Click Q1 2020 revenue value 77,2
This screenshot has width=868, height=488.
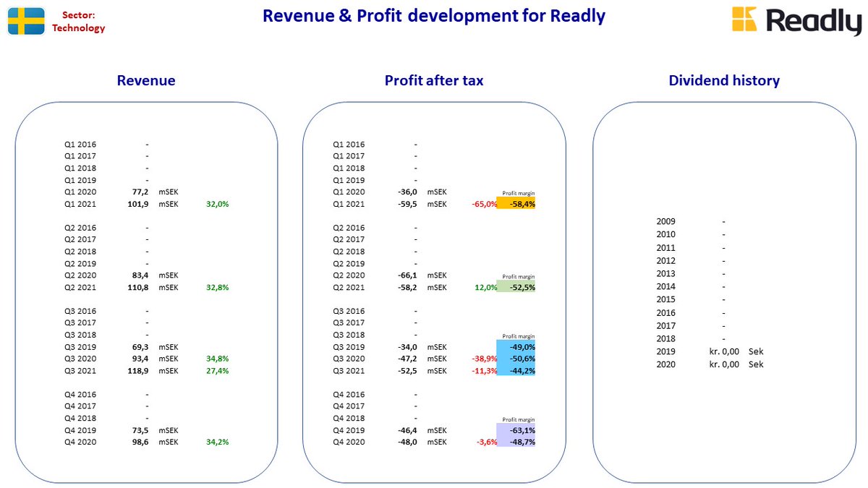point(140,192)
